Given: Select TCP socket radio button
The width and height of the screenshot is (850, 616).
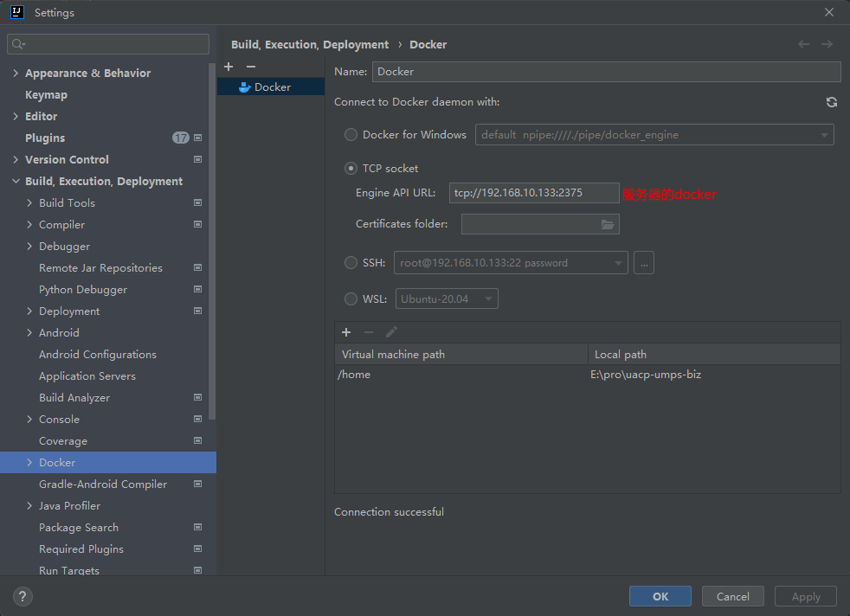Looking at the screenshot, I should pos(351,169).
